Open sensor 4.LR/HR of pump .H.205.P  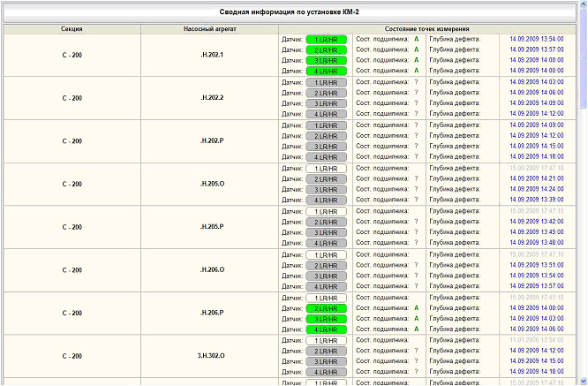tap(326, 243)
